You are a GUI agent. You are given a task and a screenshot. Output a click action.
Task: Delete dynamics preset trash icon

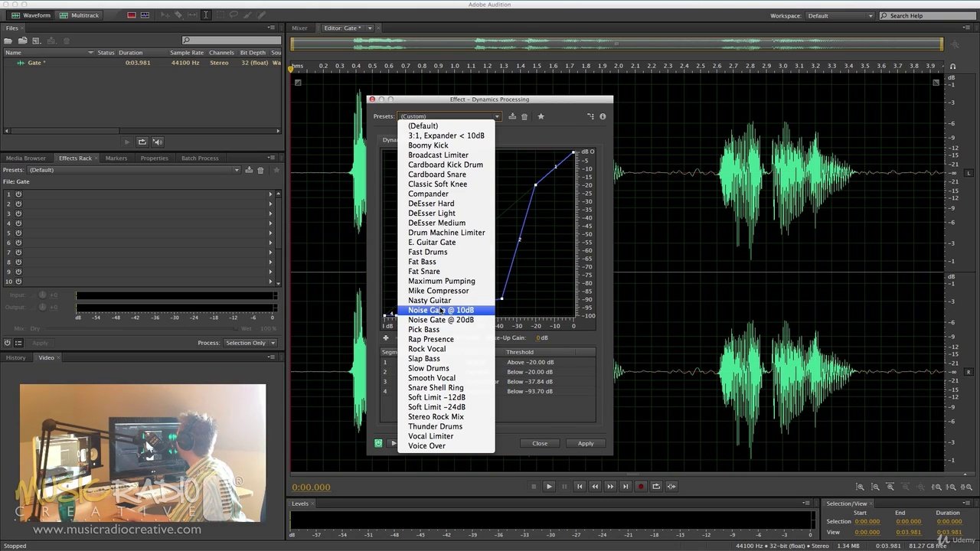click(x=524, y=116)
